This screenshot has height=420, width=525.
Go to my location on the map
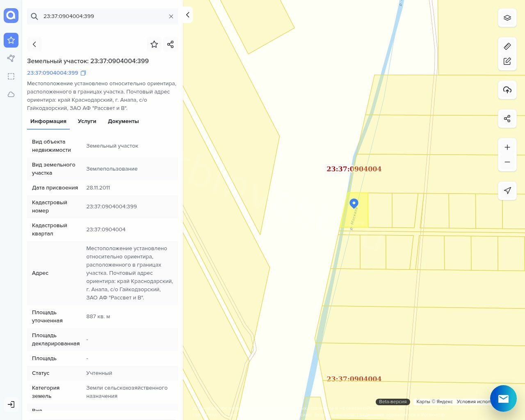tap(507, 191)
